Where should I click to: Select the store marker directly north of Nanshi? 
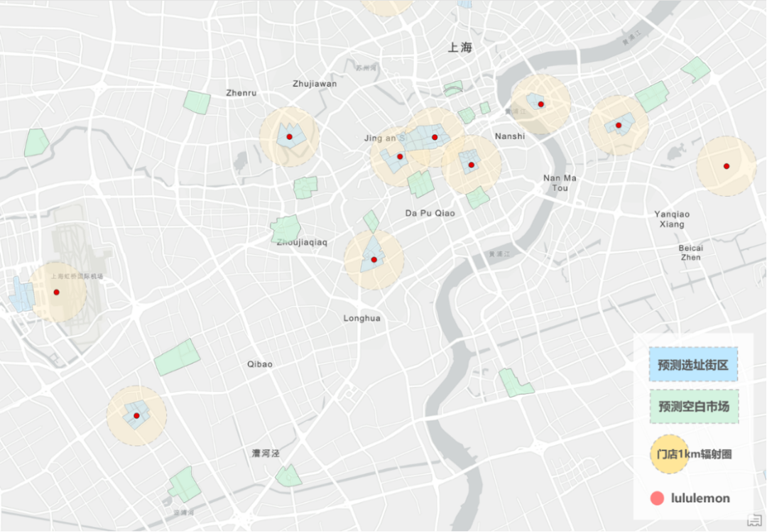click(541, 104)
